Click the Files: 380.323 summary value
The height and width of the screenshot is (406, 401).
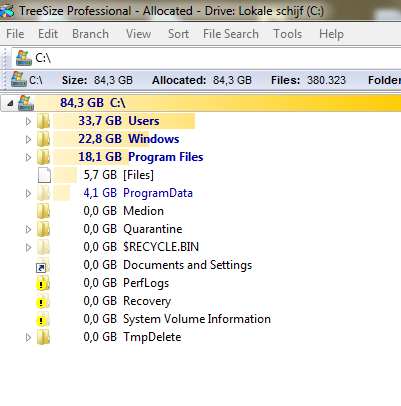click(308, 80)
